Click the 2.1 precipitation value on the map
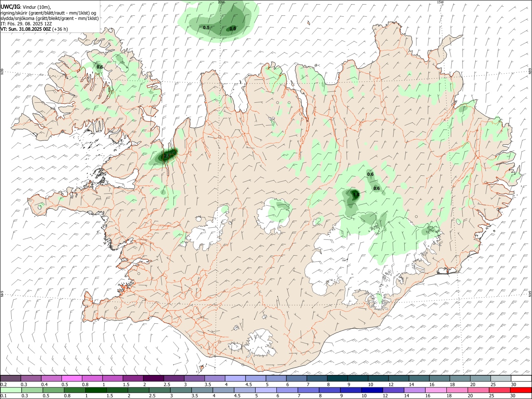532x399 pixels. [166, 156]
